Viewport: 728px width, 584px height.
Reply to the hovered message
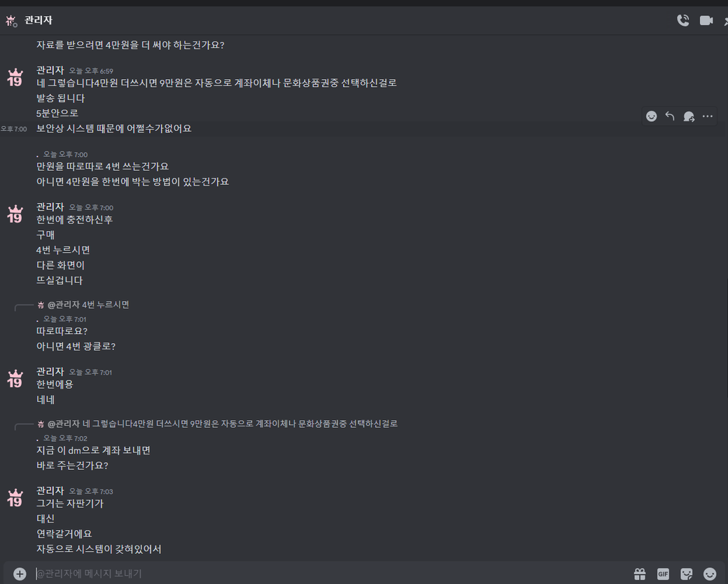pyautogui.click(x=669, y=116)
